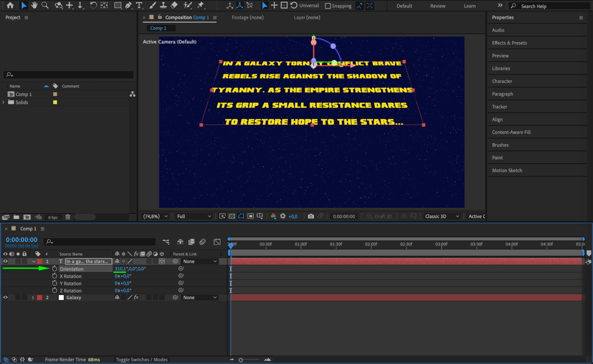Open the Full resolution dropdown
This screenshot has width=593, height=364.
click(x=194, y=216)
